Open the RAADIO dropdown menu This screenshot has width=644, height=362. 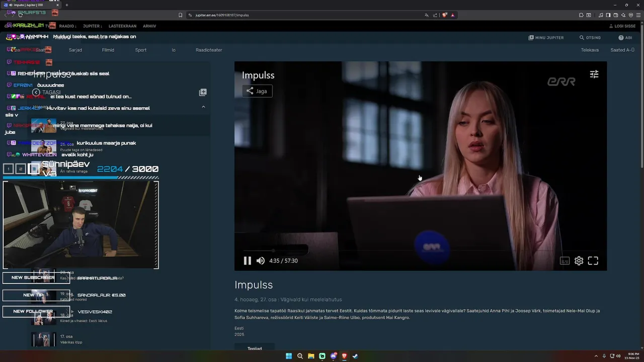point(68,26)
